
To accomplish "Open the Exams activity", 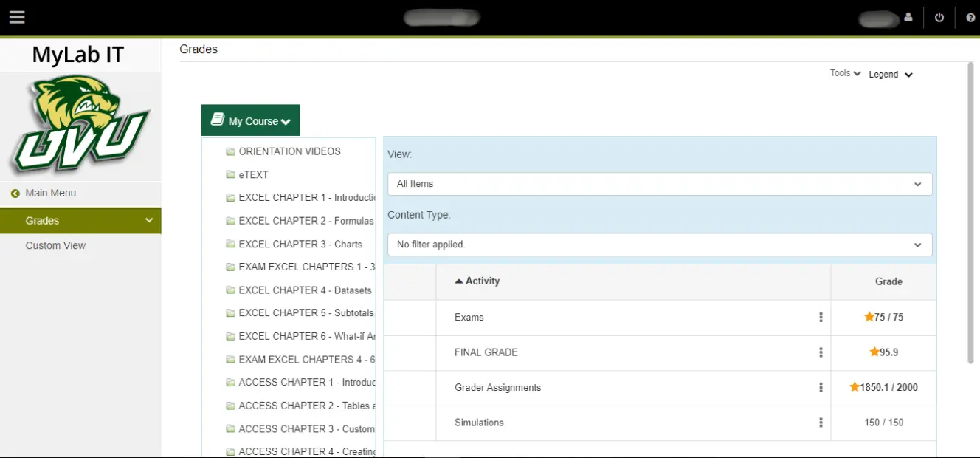I will click(x=469, y=318).
